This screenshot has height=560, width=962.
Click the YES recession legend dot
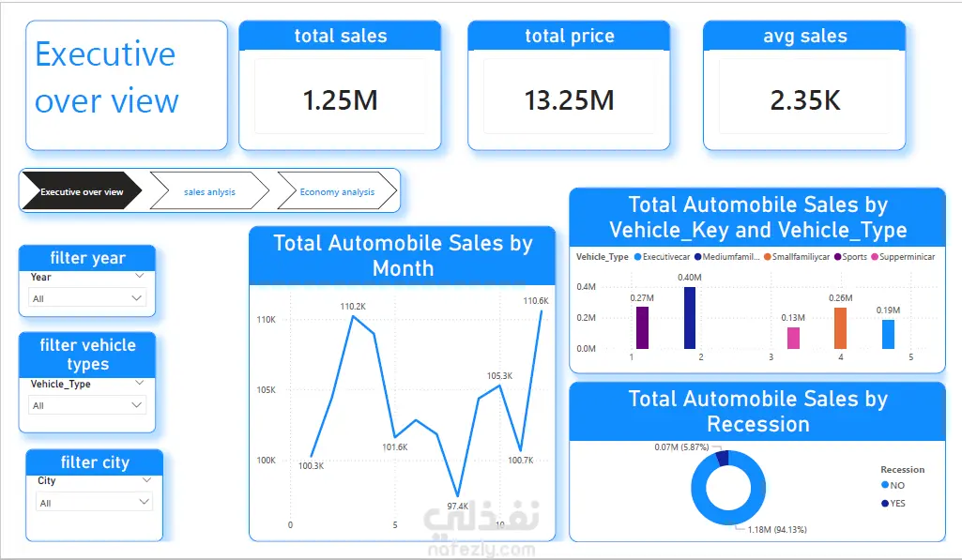pyautogui.click(x=885, y=503)
